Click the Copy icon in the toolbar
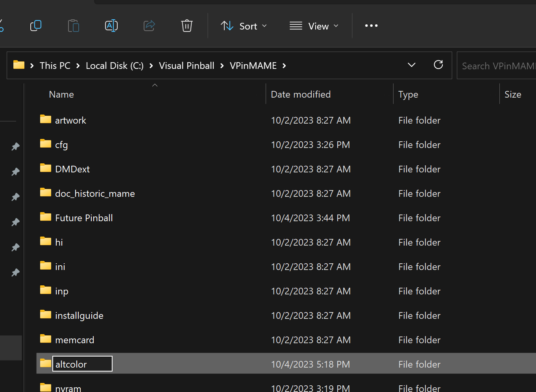 pos(36,26)
